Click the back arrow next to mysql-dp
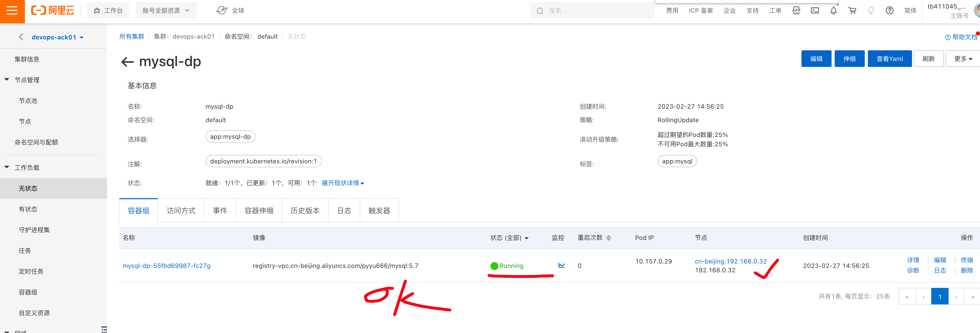 [127, 61]
